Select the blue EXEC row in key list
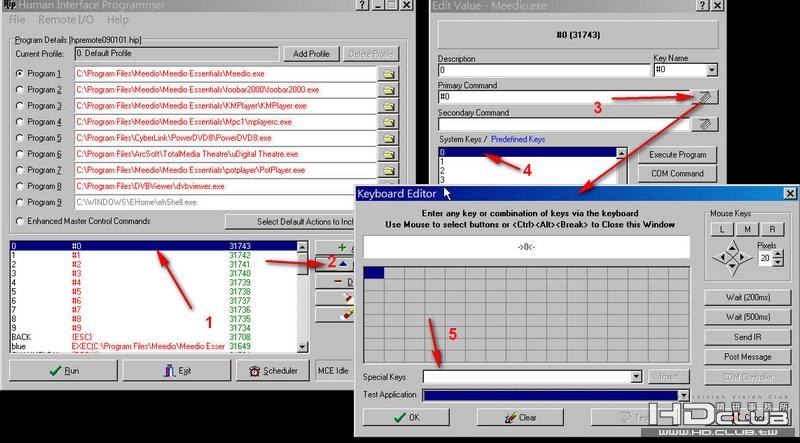 click(x=153, y=347)
